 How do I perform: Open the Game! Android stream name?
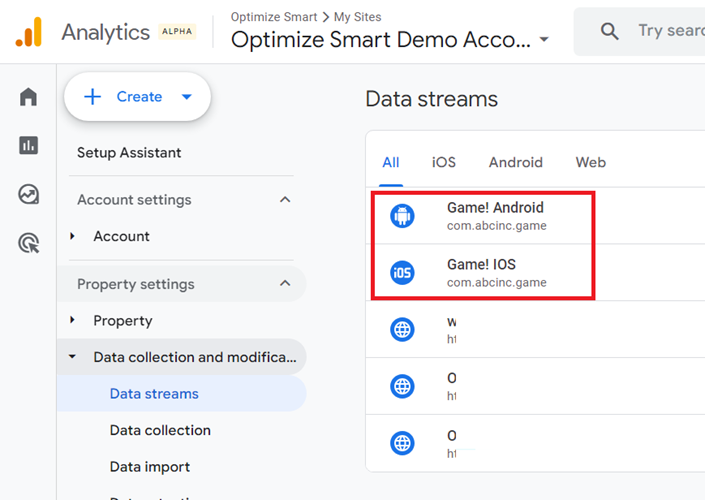pyautogui.click(x=495, y=208)
